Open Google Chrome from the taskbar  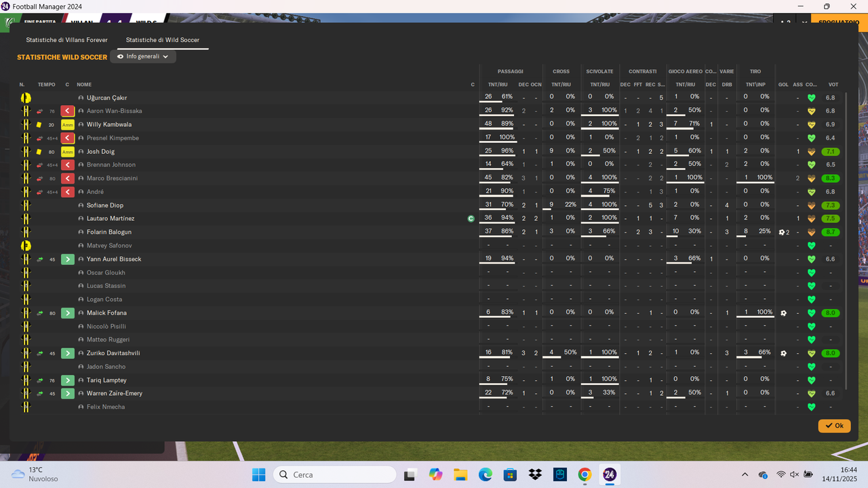point(585,474)
